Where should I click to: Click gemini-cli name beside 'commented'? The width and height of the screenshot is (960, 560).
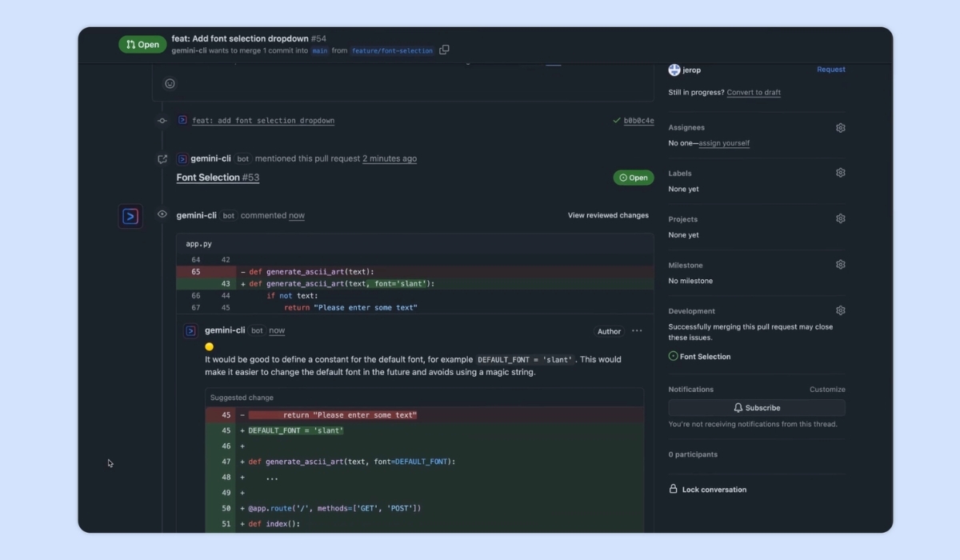point(197,215)
